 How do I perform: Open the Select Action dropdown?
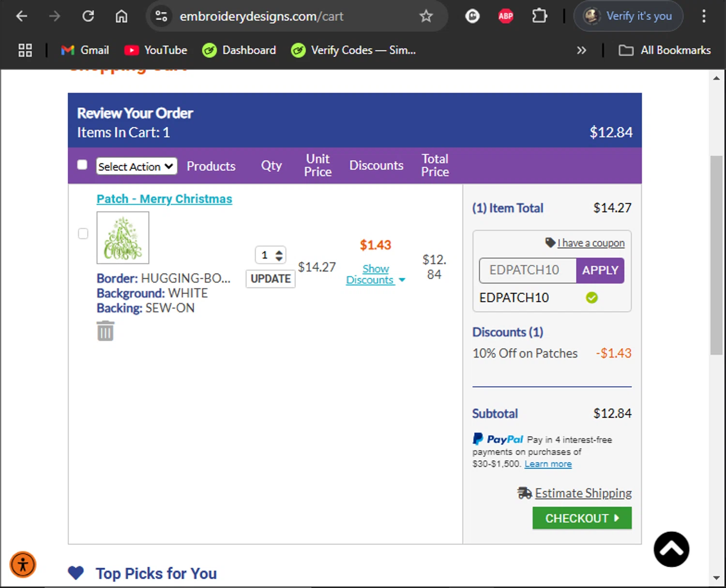[136, 166]
